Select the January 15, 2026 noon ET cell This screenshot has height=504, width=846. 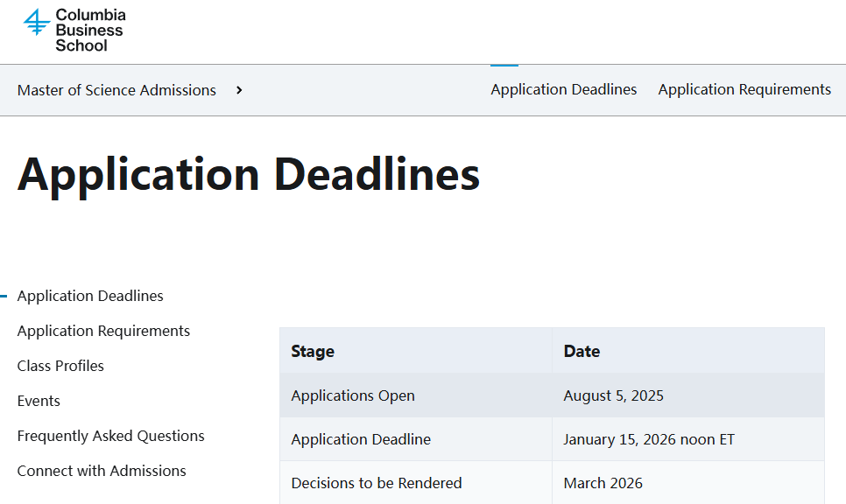point(687,439)
